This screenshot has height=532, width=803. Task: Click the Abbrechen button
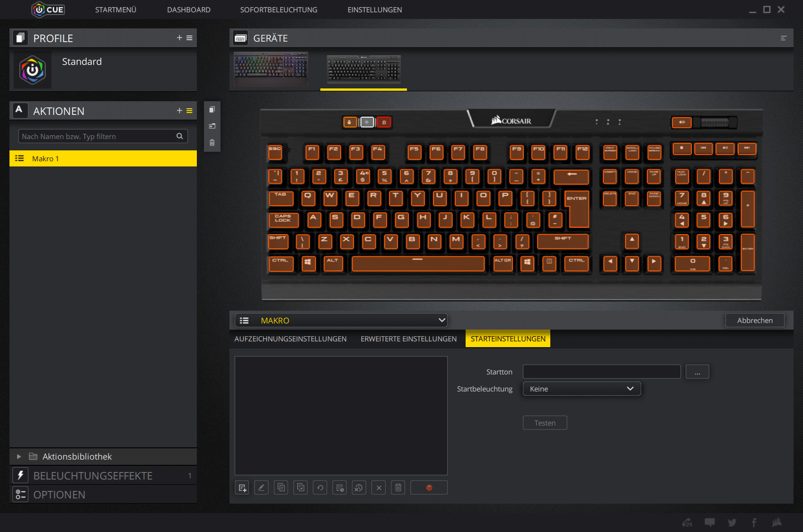(x=755, y=320)
